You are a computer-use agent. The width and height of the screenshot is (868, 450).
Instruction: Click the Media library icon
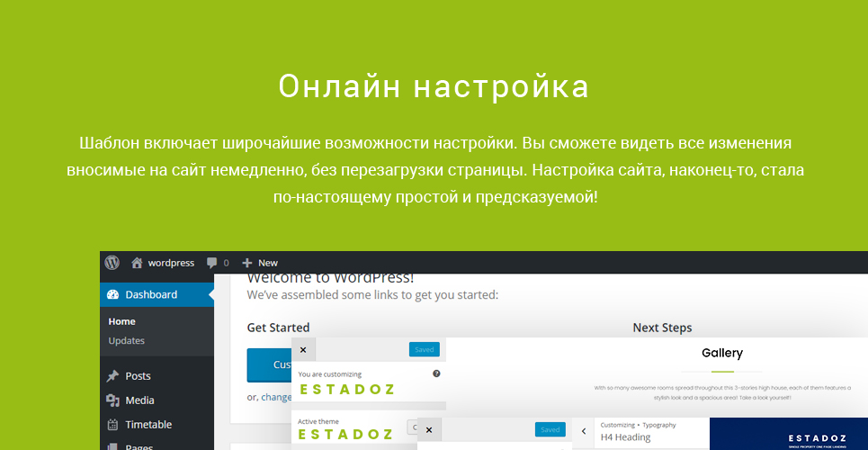click(113, 400)
